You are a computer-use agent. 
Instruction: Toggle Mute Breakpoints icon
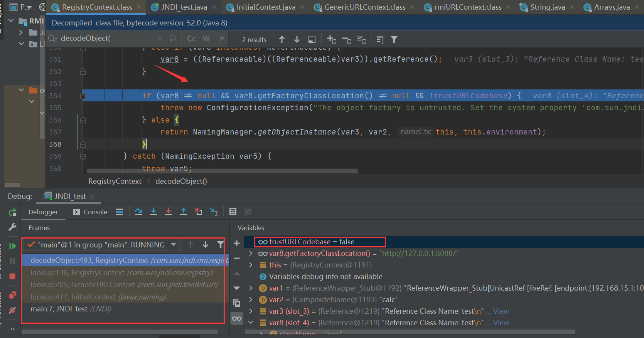pos(12,310)
